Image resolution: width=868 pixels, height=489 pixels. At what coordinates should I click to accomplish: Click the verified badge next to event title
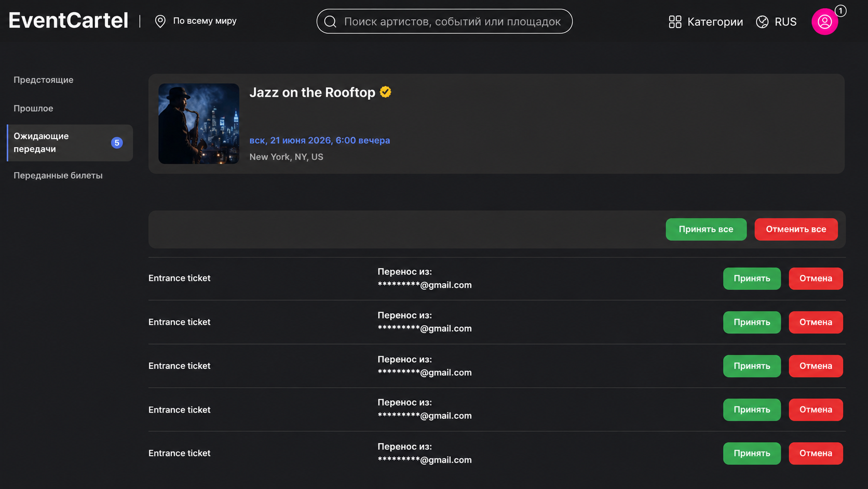coord(385,92)
